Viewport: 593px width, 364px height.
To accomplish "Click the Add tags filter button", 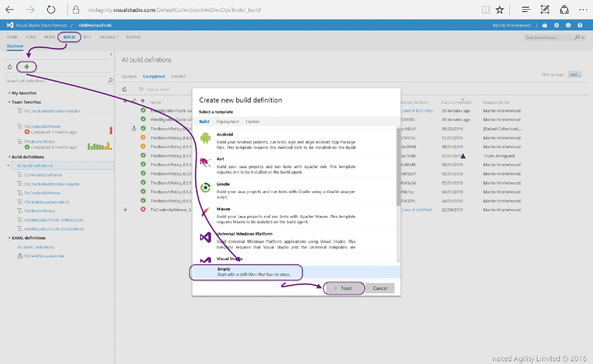I will click(x=574, y=75).
